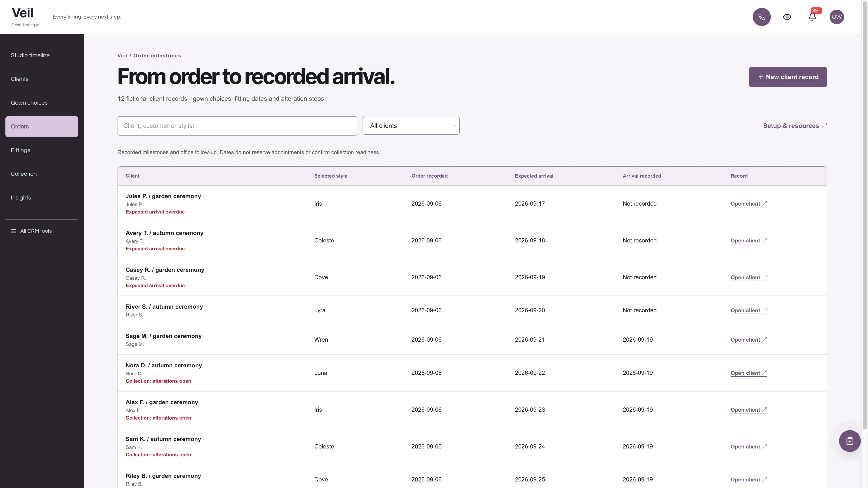Click Riley B. / garden ceremony row title
868x488 pixels.
163,476
